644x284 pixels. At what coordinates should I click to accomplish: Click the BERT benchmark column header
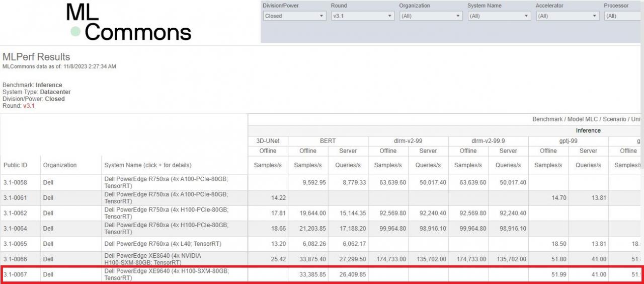coord(328,141)
